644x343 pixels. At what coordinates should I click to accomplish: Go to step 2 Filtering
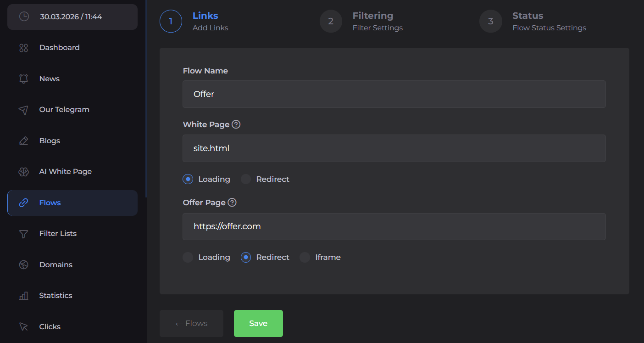pyautogui.click(x=331, y=22)
